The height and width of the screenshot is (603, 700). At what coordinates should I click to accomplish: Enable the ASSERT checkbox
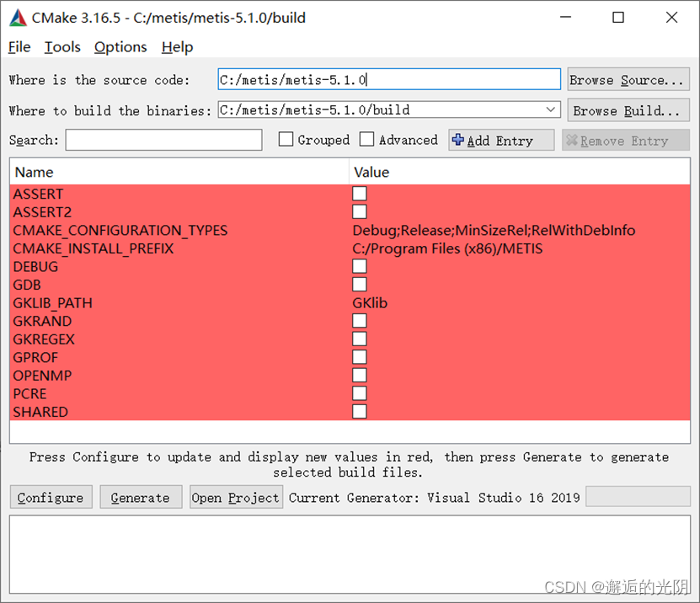coord(360,194)
